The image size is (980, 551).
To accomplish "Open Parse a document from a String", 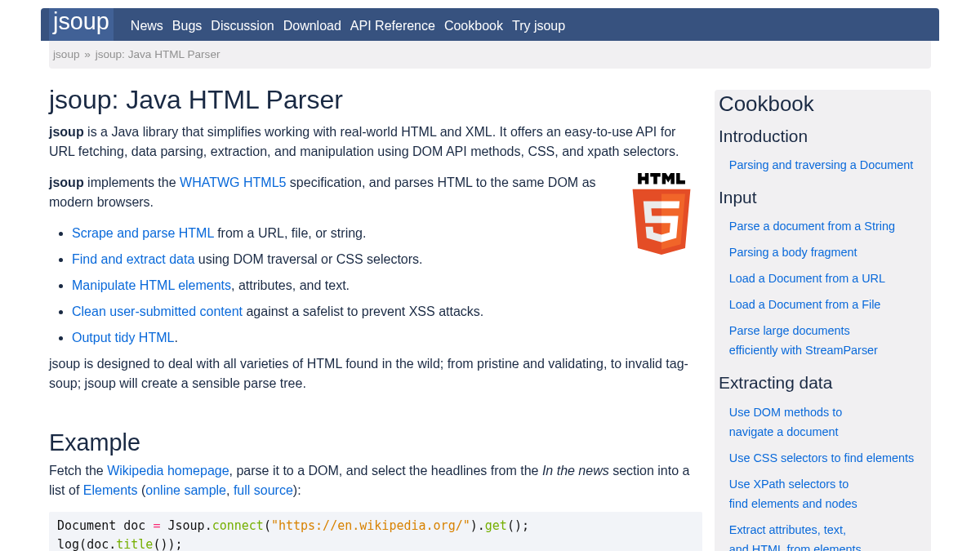I will 812,226.
